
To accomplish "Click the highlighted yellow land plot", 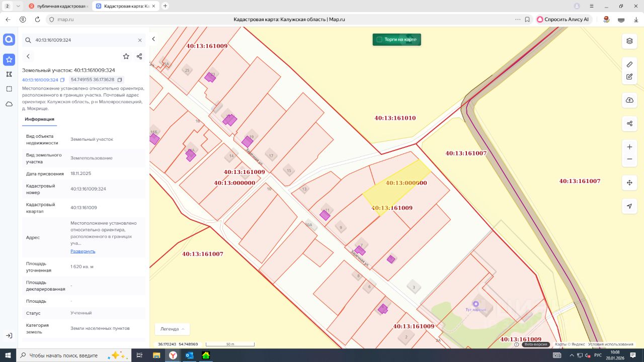I will (397, 187).
